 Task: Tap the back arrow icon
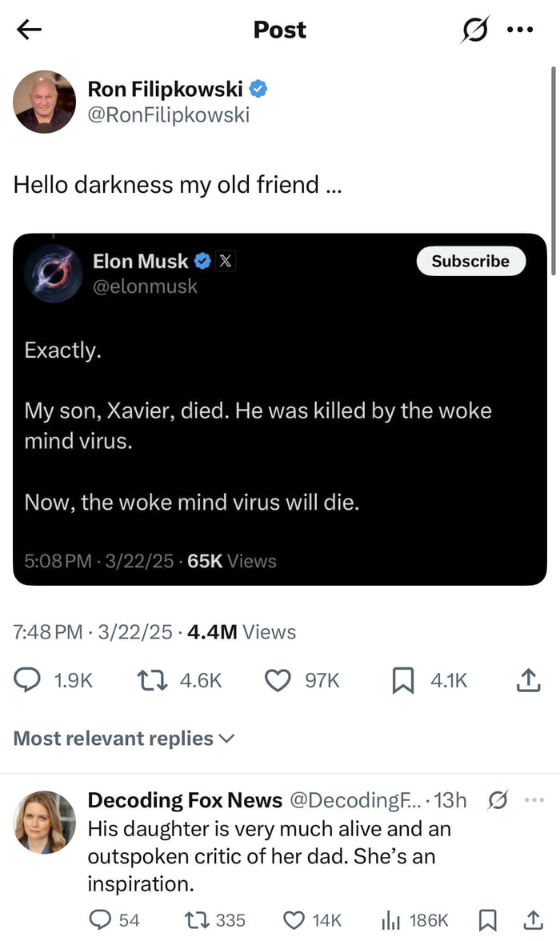click(x=29, y=30)
